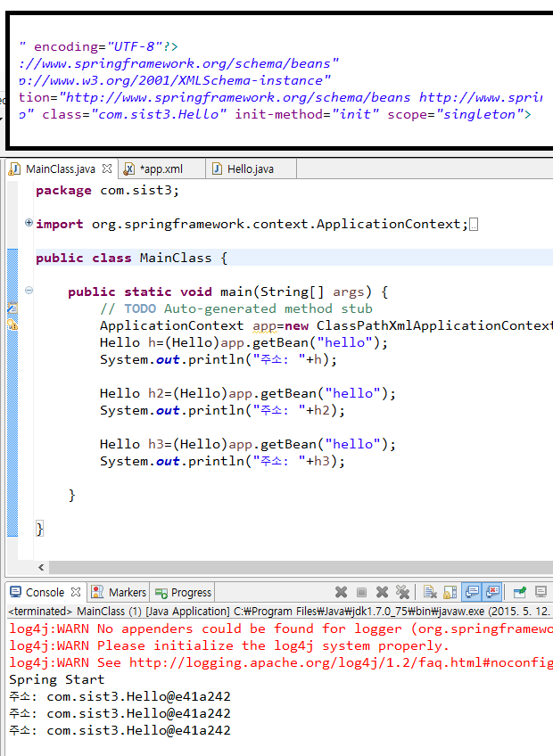Toggle Pin Console
The height and width of the screenshot is (756, 553).
519,592
